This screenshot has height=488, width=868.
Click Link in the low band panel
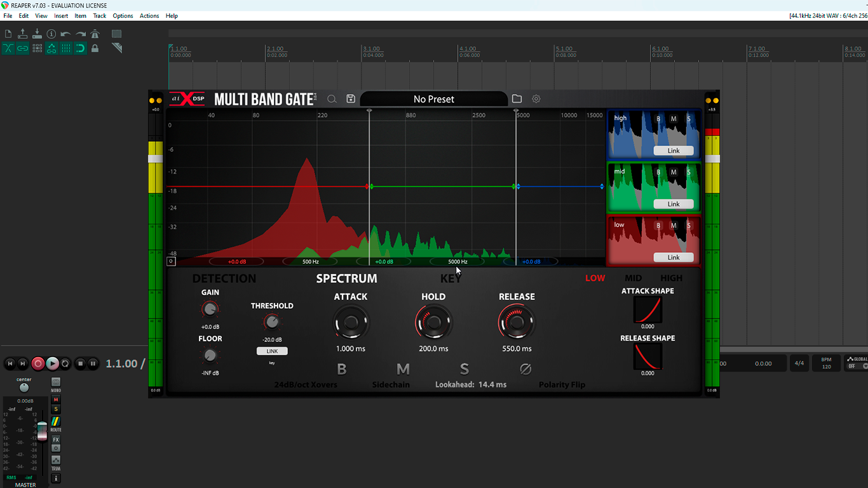(x=674, y=257)
